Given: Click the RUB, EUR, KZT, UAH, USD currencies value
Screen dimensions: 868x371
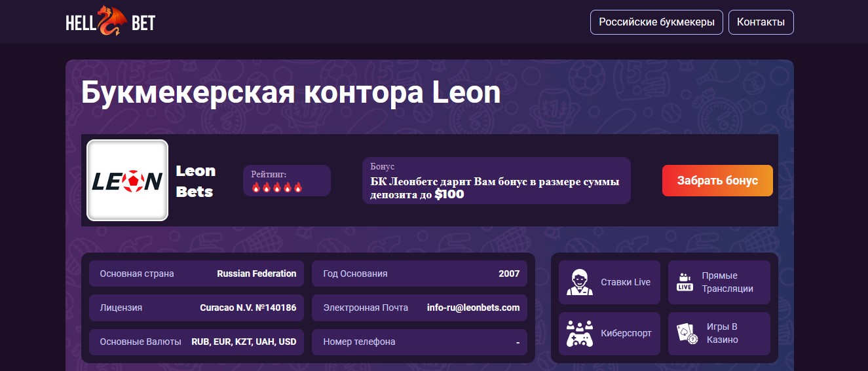Looking at the screenshot, I should coord(244,342).
